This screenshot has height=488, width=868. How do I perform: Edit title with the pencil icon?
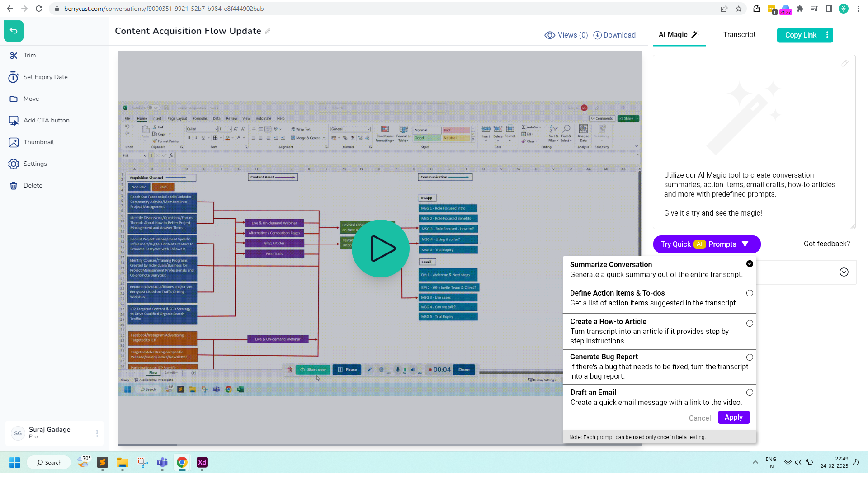[268, 31]
